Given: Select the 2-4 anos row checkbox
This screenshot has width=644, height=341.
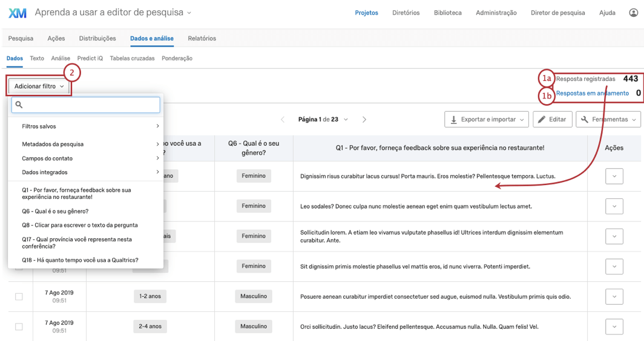Looking at the screenshot, I should (19, 326).
